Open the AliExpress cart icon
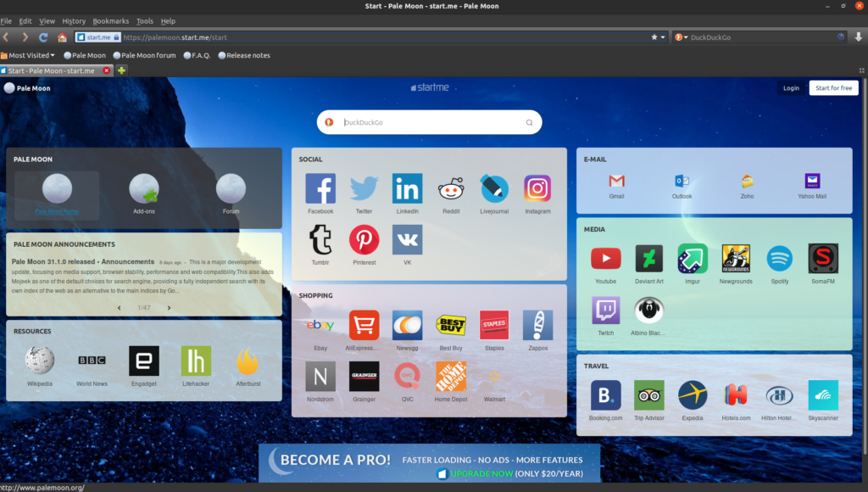Viewport: 868px width, 492px height. tap(364, 325)
